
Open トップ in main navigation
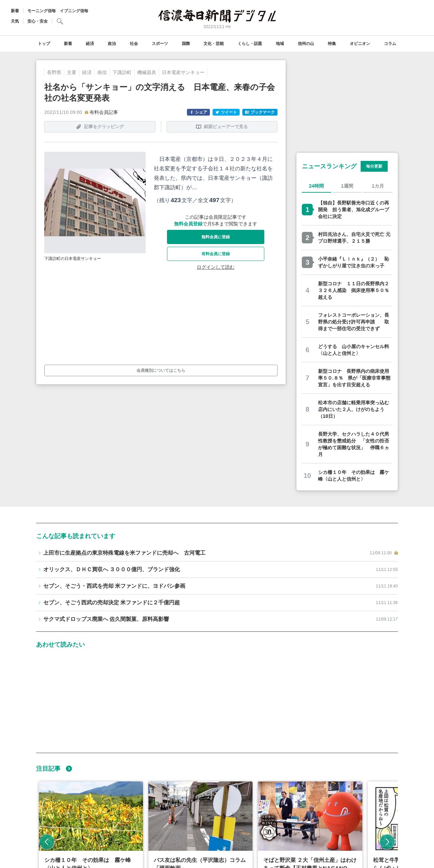[x=44, y=44]
